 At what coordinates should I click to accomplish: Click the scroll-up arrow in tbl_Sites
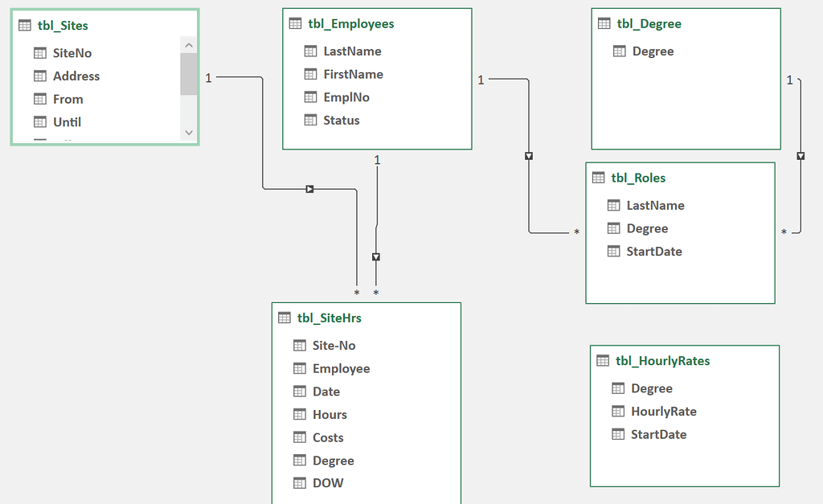tap(188, 44)
